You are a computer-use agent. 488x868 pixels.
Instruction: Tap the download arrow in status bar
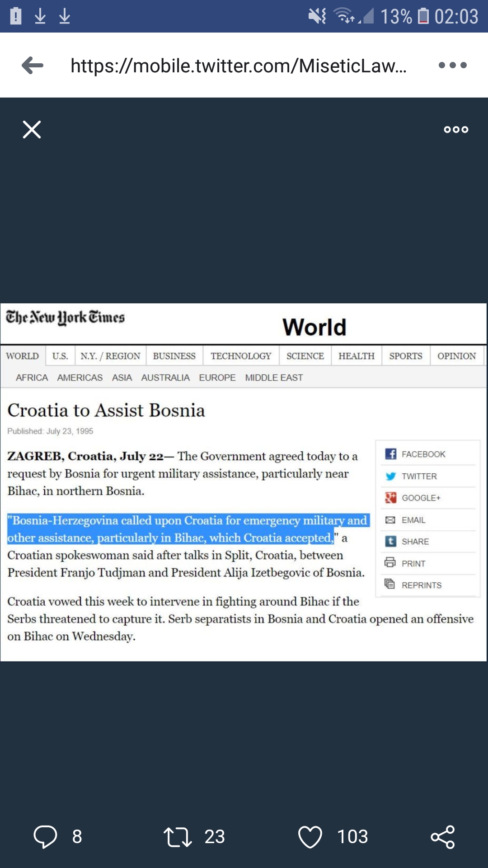(x=40, y=16)
